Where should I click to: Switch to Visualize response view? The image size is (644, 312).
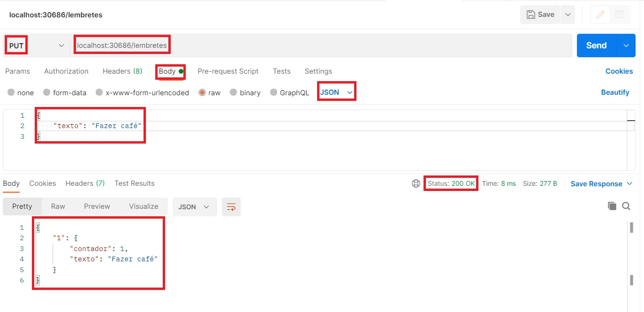pos(144,206)
